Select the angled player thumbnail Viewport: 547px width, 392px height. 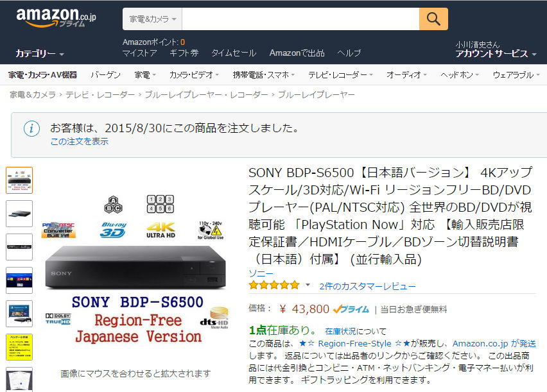[x=19, y=214]
